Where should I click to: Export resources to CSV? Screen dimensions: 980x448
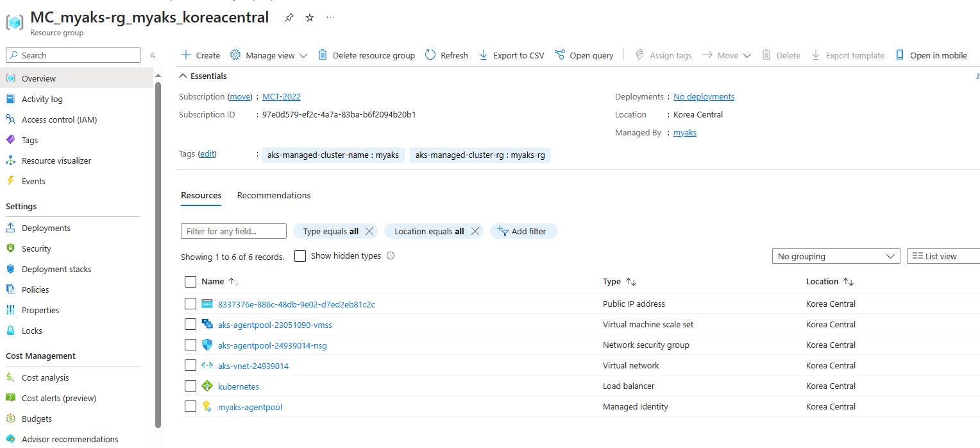point(512,55)
